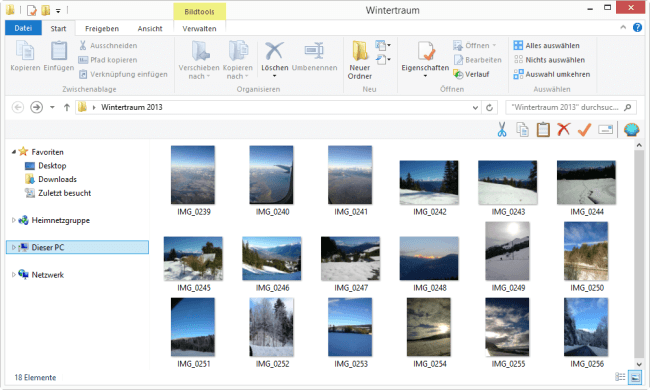This screenshot has height=390, width=650.
Task: Create a Neuer Ordner
Action: (x=360, y=60)
